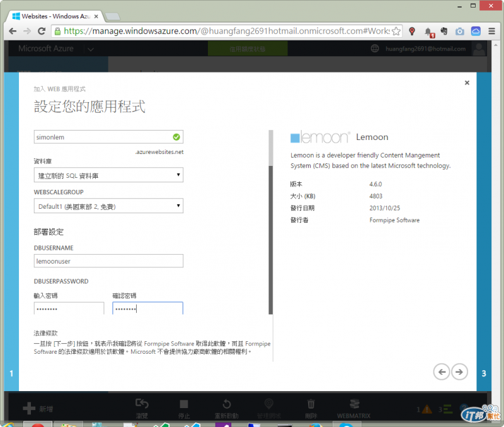Click the green list status indicator
Screen dimensions: 504x427
[x=447, y=409]
